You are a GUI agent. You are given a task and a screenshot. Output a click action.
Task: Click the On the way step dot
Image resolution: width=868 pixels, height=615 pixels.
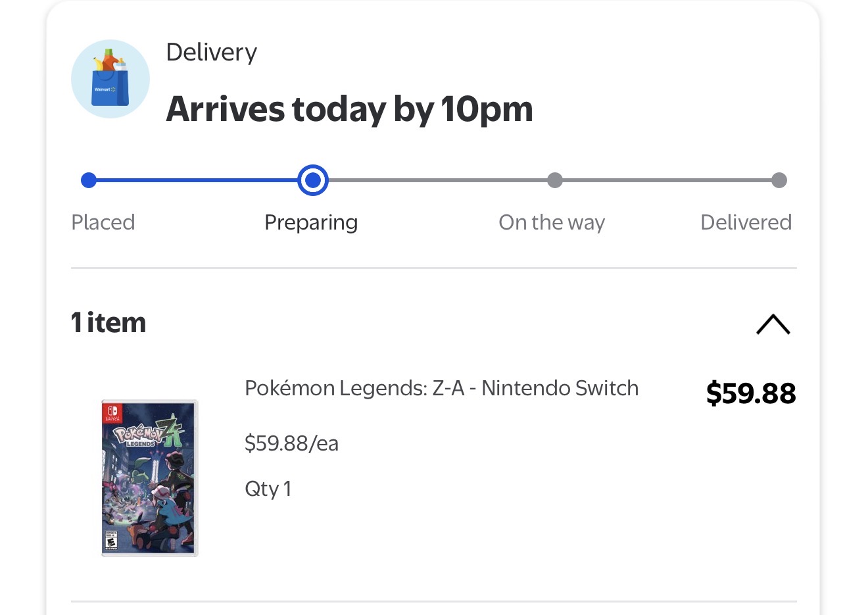[x=555, y=180]
